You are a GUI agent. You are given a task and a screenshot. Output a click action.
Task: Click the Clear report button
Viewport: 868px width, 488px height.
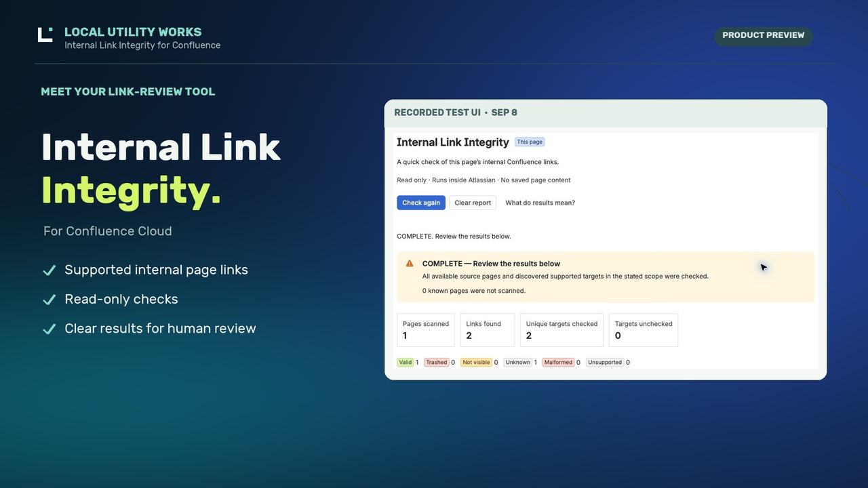point(473,203)
